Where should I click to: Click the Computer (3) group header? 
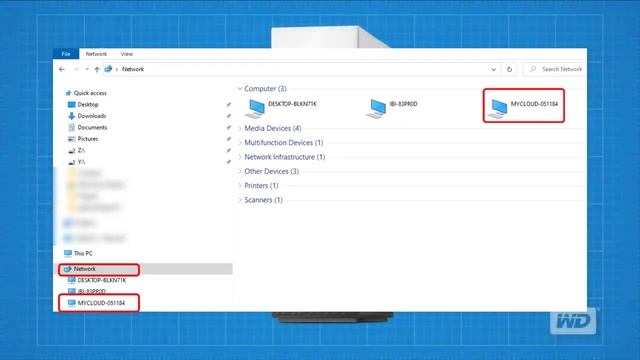(265, 89)
